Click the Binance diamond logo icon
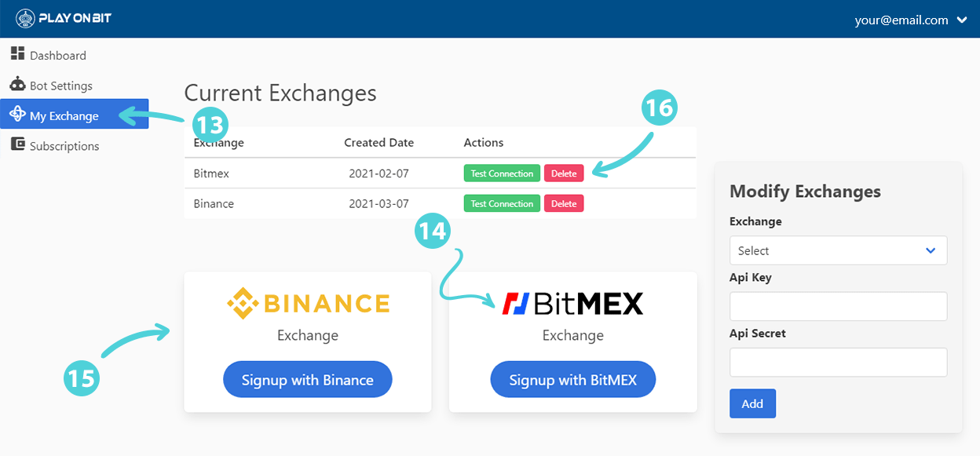Image resolution: width=980 pixels, height=456 pixels. pyautogui.click(x=242, y=304)
